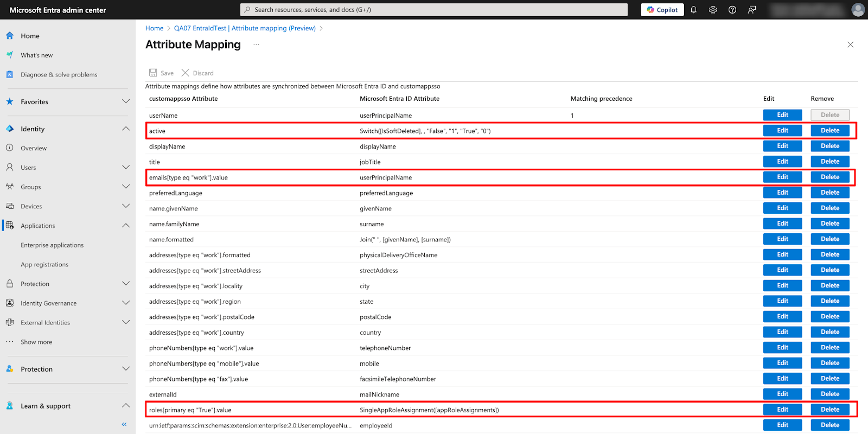Open the Copilot button
This screenshot has width=868, height=434.
662,10
